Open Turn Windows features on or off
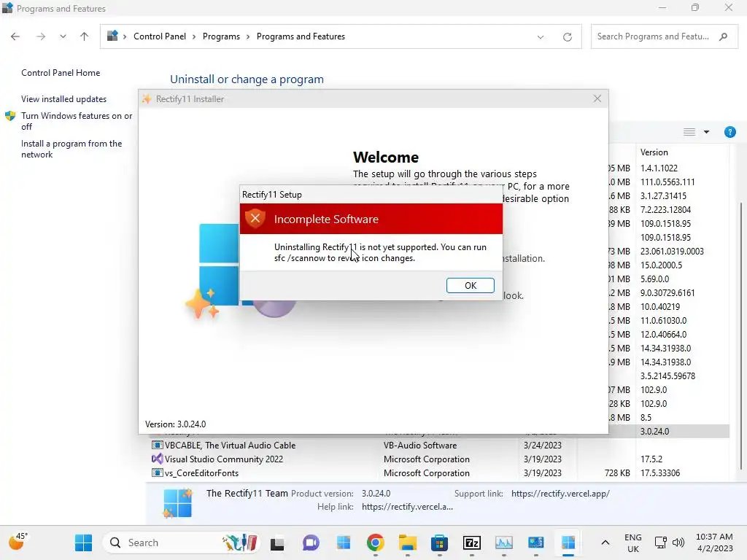This screenshot has height=560, width=747. (76, 121)
